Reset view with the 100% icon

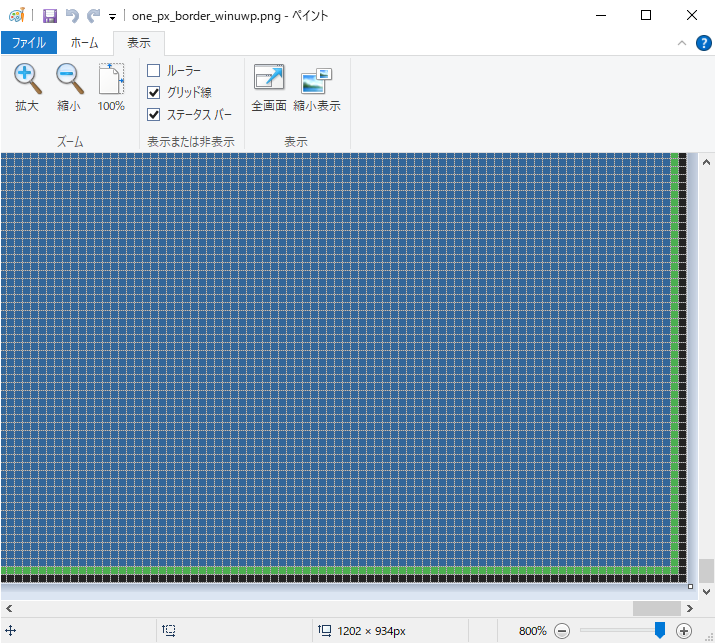tap(111, 87)
